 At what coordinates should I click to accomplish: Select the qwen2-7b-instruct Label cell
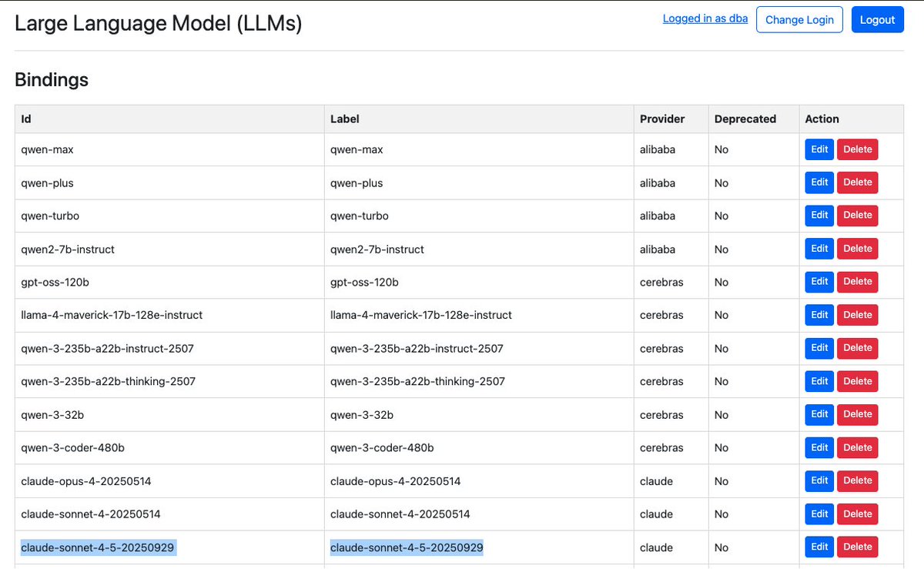[479, 249]
